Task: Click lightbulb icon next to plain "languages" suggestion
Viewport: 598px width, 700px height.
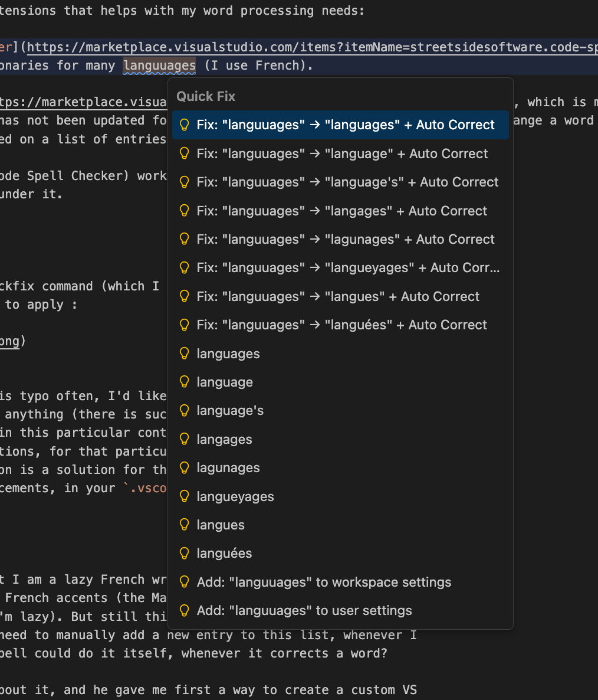Action: pos(185,354)
